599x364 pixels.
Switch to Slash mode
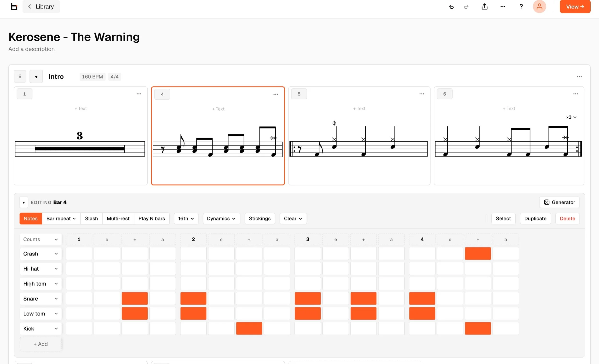coord(91,219)
